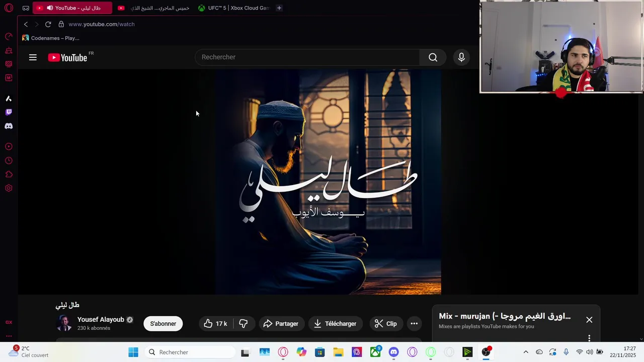Open OBS Studio from the taskbar
The height and width of the screenshot is (362, 644).
pyautogui.click(x=486, y=352)
